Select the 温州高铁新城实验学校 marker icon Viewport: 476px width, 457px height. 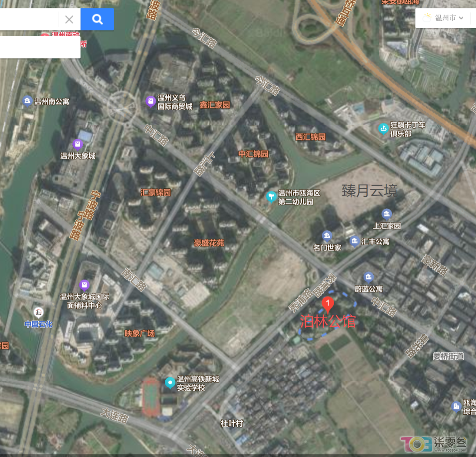click(170, 383)
